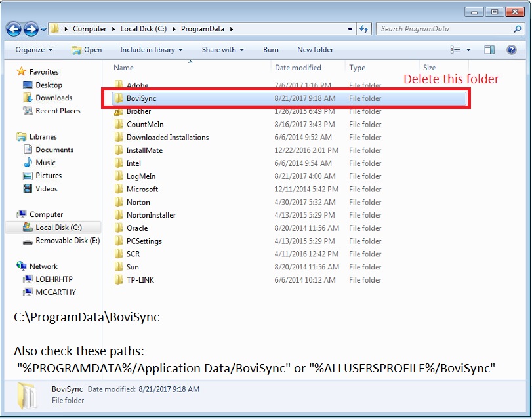Select the TP-LINK folder icon
532x419 pixels.
coord(119,280)
